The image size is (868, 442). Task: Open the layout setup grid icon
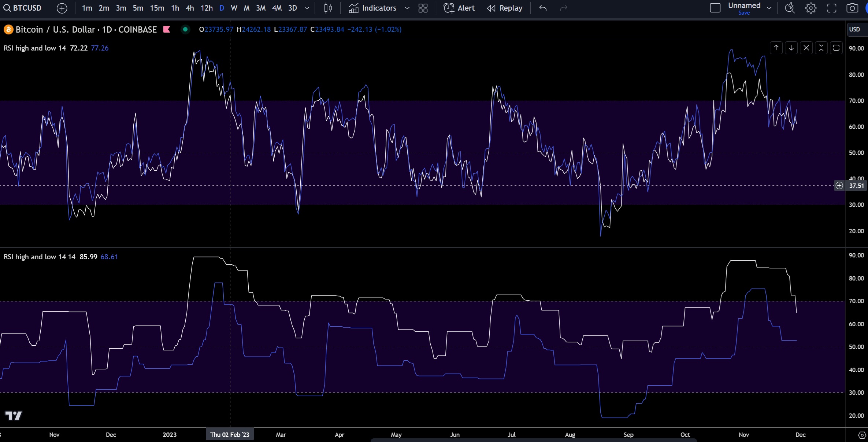click(x=423, y=8)
